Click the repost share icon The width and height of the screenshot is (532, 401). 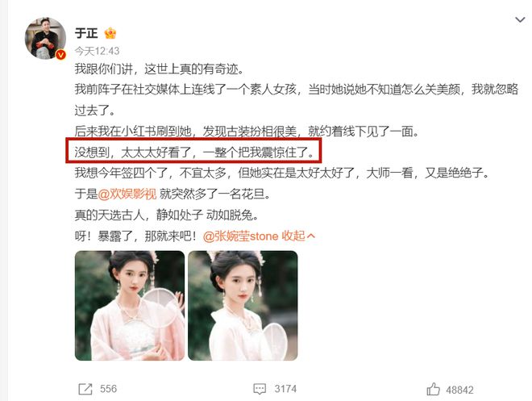(85, 389)
